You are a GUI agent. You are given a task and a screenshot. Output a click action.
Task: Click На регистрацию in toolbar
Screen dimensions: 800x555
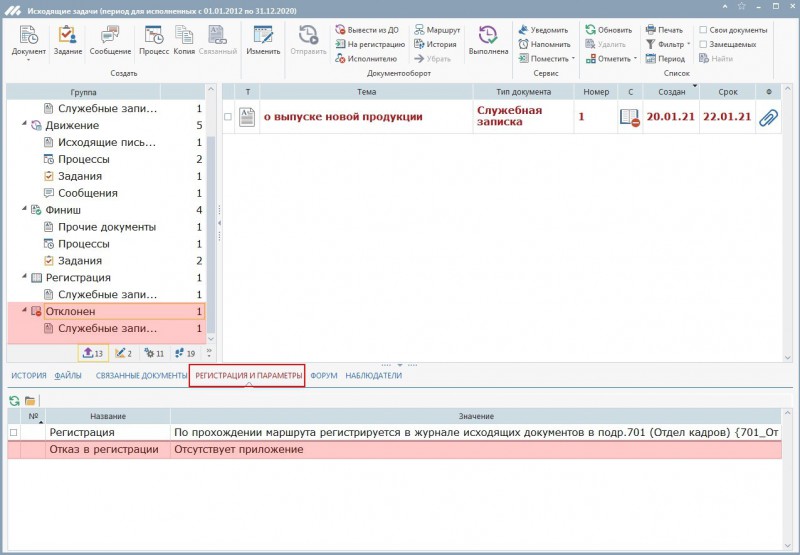(370, 44)
